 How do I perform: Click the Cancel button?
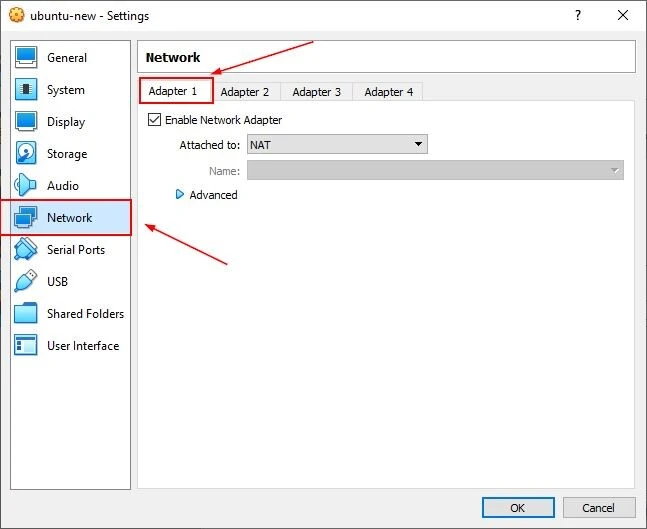(x=599, y=508)
